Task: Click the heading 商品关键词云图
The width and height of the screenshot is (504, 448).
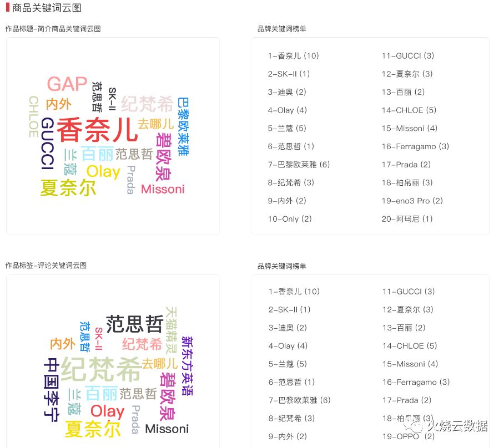Action: tap(47, 8)
